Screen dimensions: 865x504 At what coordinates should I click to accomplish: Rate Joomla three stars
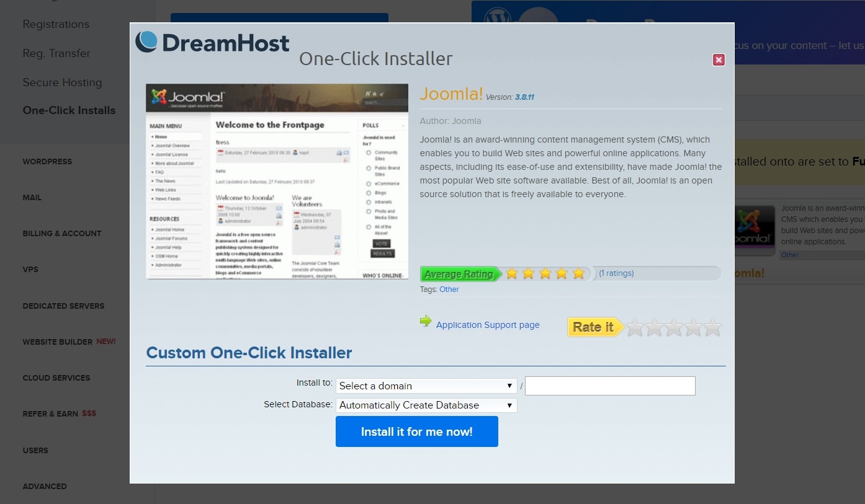673,327
